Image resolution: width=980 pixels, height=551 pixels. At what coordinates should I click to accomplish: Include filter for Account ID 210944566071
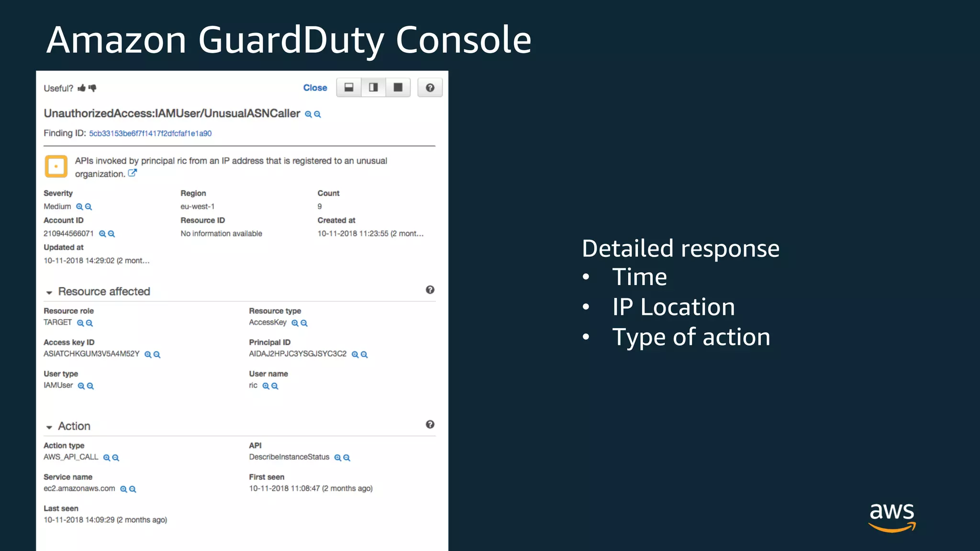102,234
